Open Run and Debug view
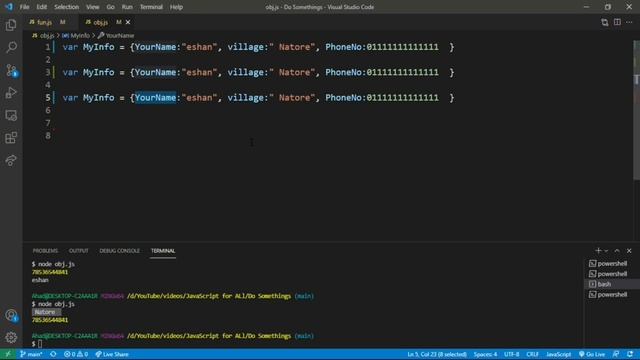 11,93
